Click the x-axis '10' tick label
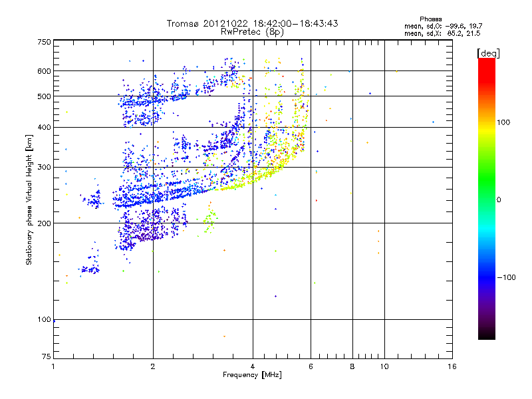This screenshot has height=399, width=532. 384,366
